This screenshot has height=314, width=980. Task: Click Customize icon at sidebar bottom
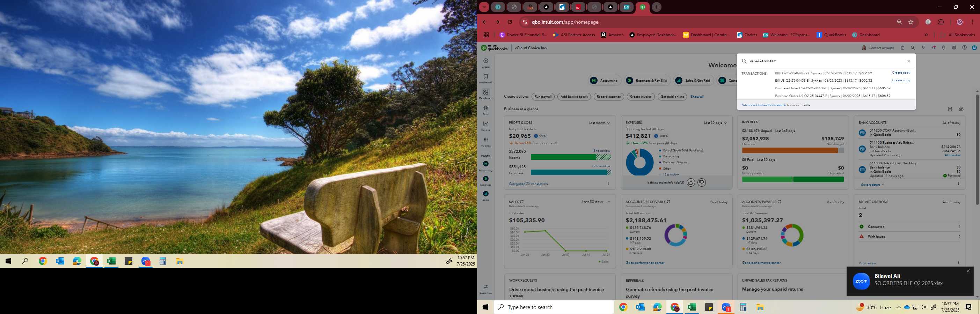(485, 287)
